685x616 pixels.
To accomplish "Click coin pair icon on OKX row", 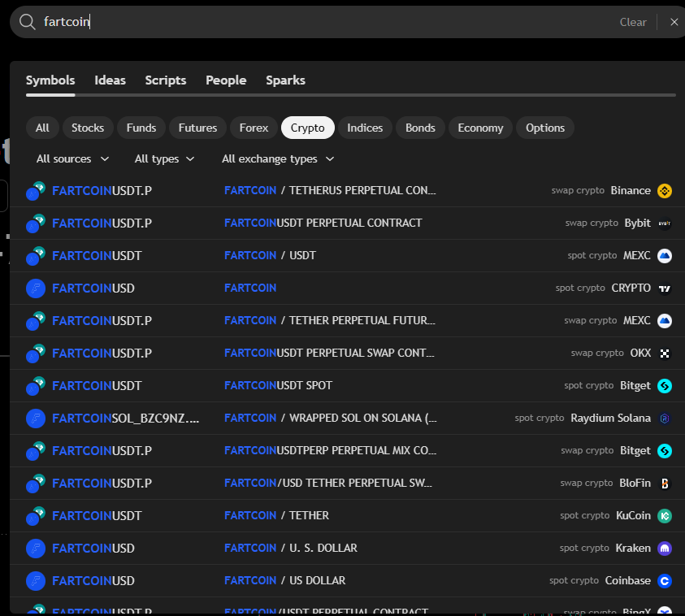I will pyautogui.click(x=36, y=353).
